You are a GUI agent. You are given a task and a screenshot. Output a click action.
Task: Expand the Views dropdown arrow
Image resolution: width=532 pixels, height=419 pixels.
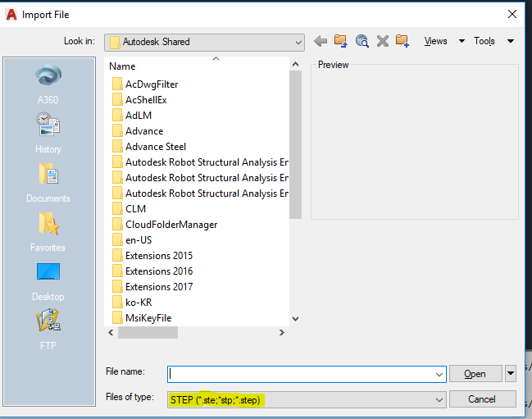462,41
